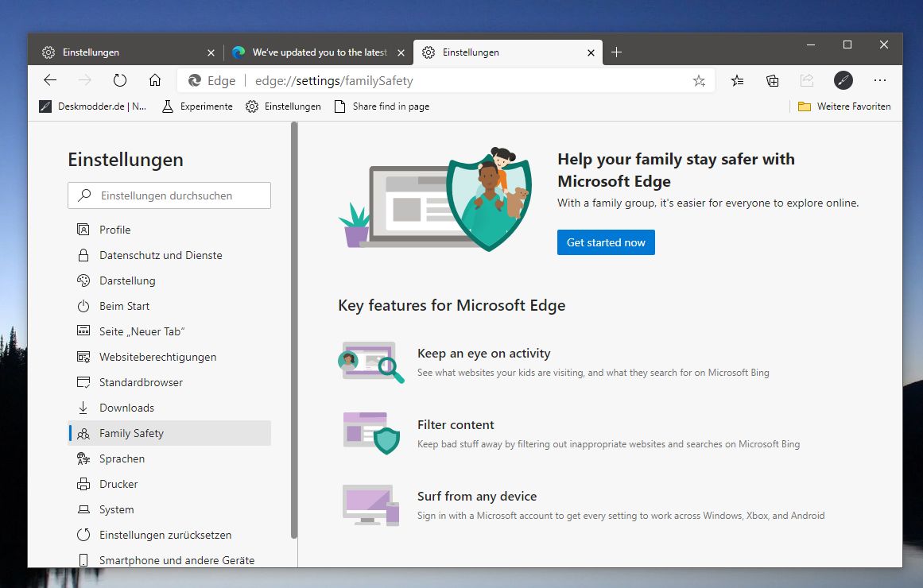Image resolution: width=923 pixels, height=588 pixels.
Task: Close the first Einstellungen tab
Action: coord(211,53)
